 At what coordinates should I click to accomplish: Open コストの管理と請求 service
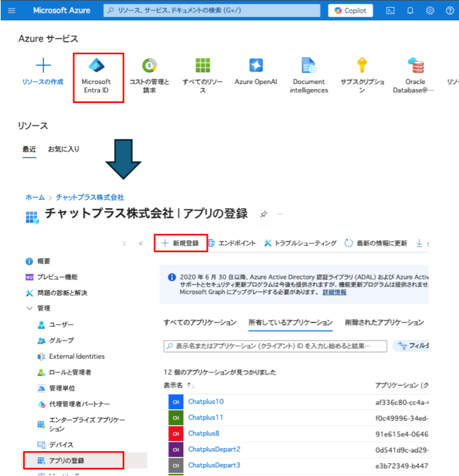149,76
